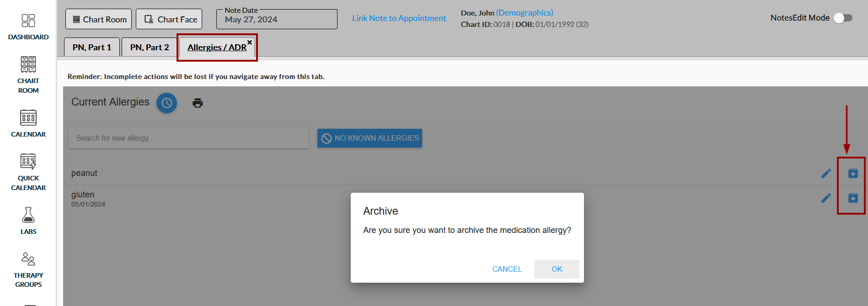
Task: Open the Dashboard from the sidebar
Action: click(x=28, y=26)
